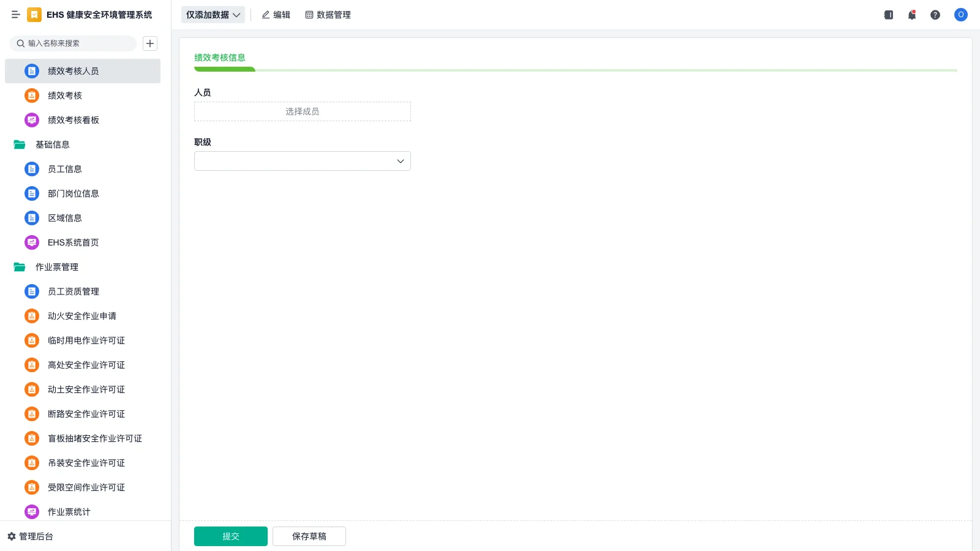
Task: Click 选择成员 to pick personnel
Action: [x=302, y=111]
